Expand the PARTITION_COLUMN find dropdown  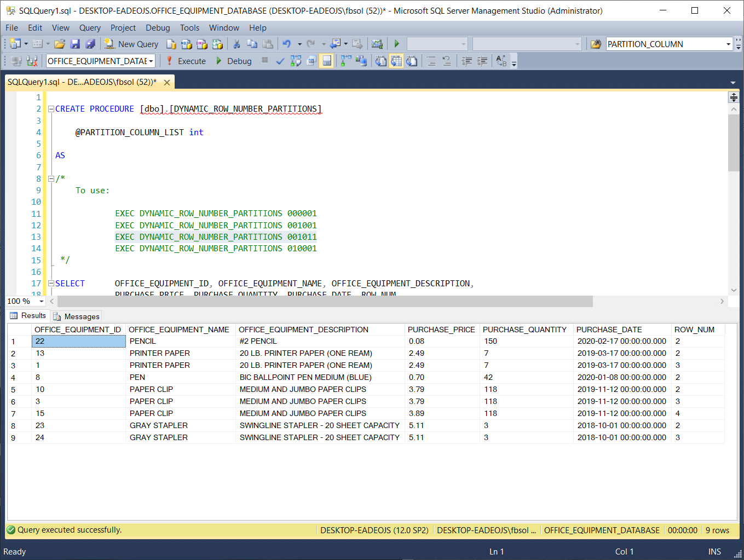coord(728,44)
